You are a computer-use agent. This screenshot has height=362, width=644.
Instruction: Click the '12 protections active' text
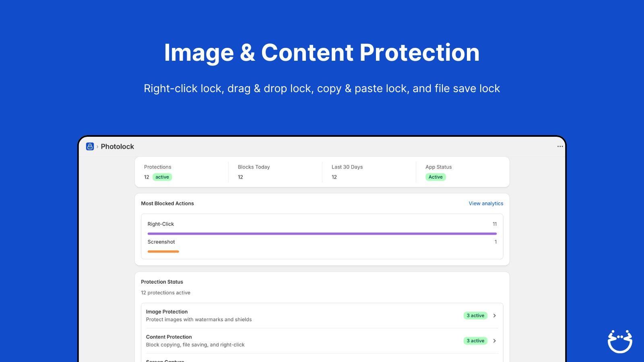[x=165, y=293]
